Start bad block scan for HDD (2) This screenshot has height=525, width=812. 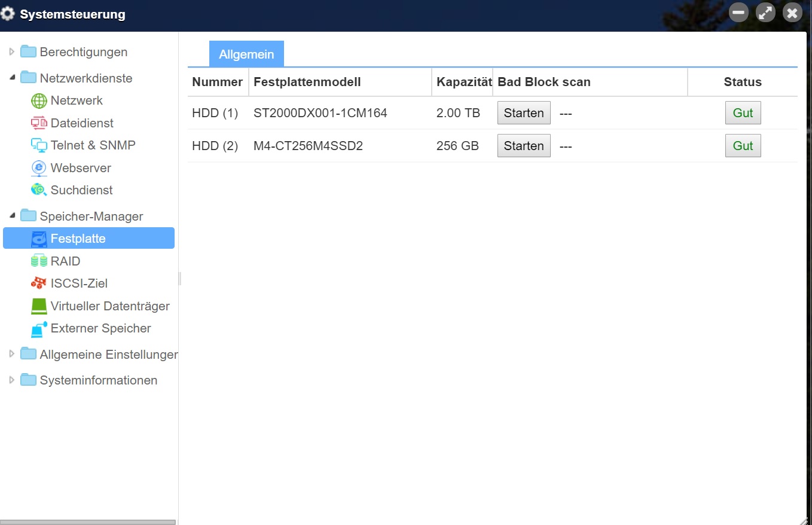tap(524, 146)
